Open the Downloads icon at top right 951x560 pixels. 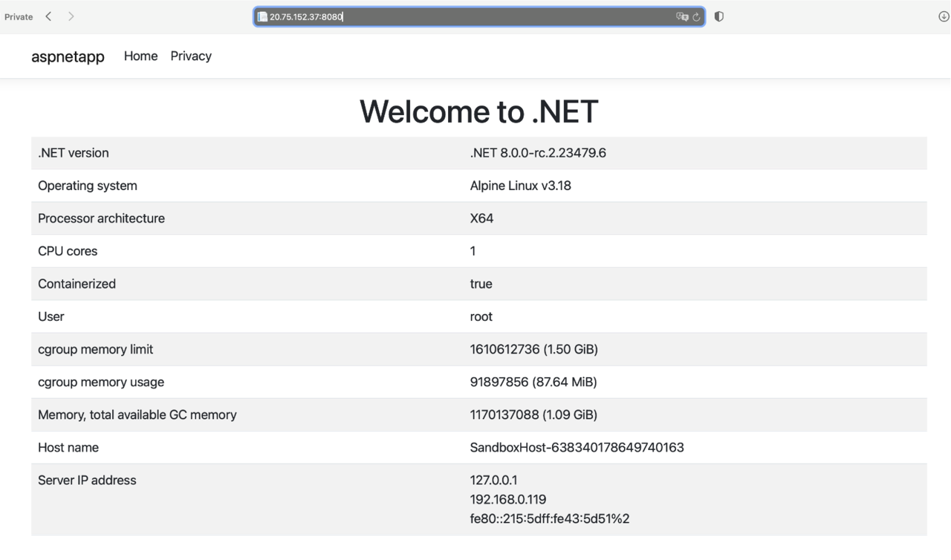(x=943, y=16)
